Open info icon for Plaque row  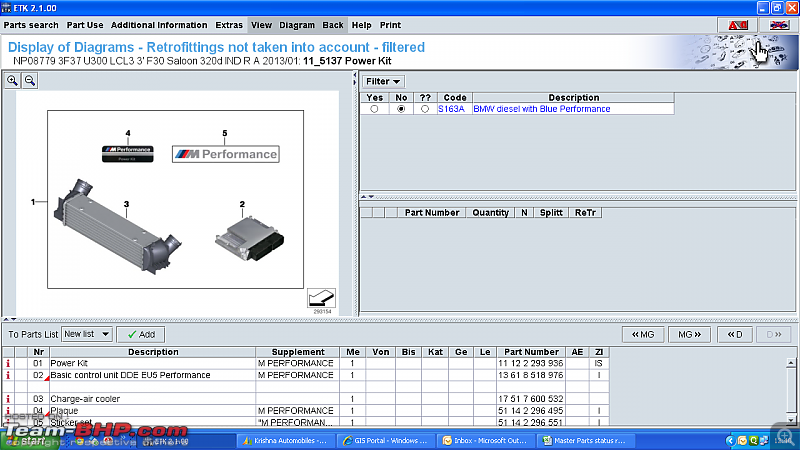[x=8, y=410]
